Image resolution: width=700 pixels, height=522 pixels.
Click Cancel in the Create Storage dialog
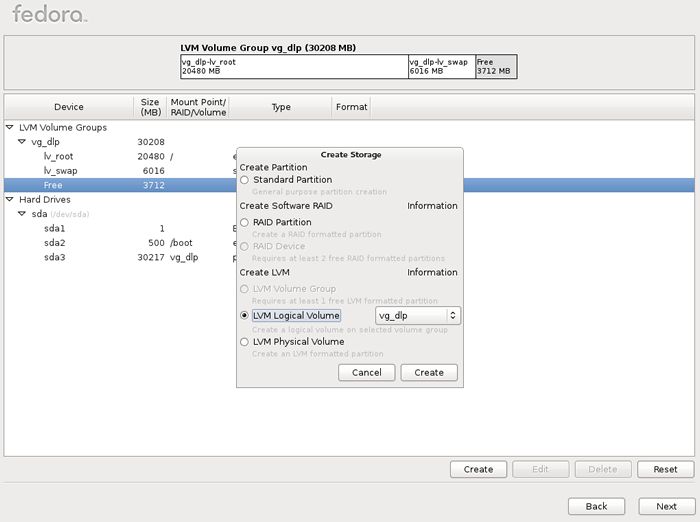pos(367,372)
